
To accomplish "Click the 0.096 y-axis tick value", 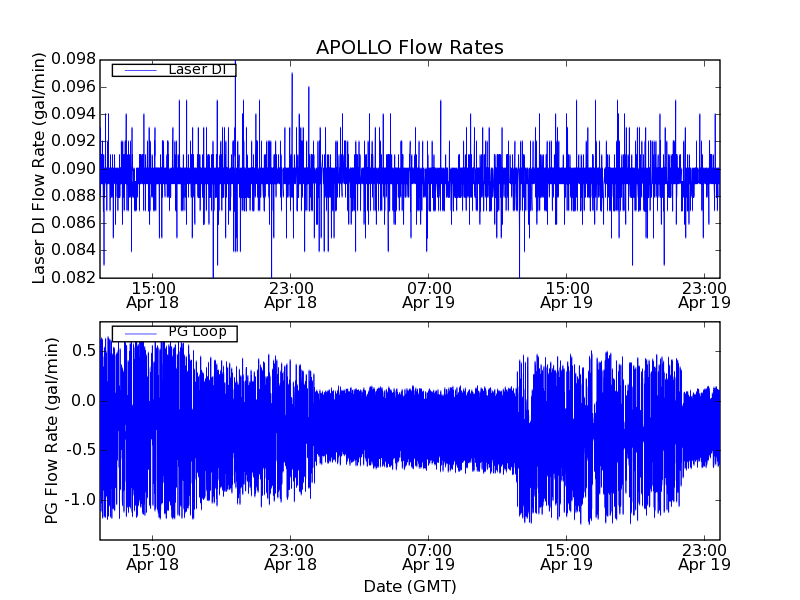I will (73, 87).
